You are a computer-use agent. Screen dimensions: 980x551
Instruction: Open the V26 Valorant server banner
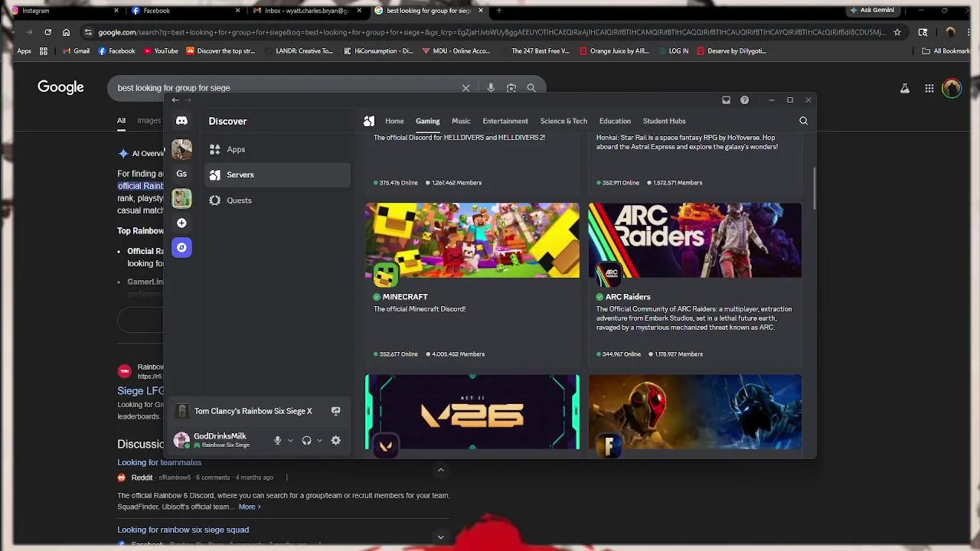tap(472, 412)
